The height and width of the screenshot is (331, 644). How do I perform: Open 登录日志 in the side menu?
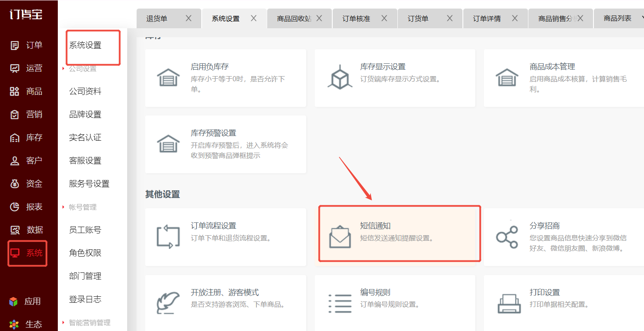85,299
